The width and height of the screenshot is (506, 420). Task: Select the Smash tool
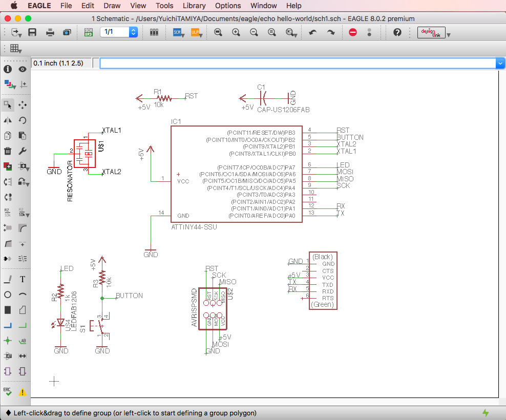tap(8, 228)
